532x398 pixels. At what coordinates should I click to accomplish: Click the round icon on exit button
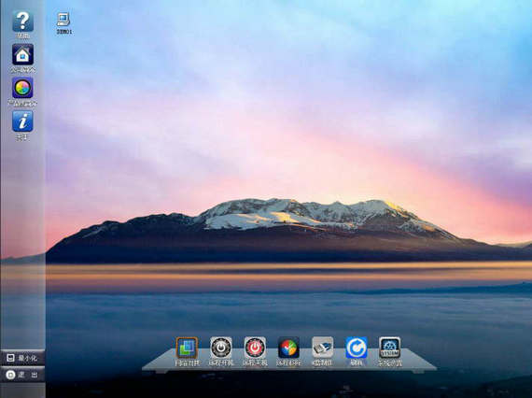click(x=10, y=375)
